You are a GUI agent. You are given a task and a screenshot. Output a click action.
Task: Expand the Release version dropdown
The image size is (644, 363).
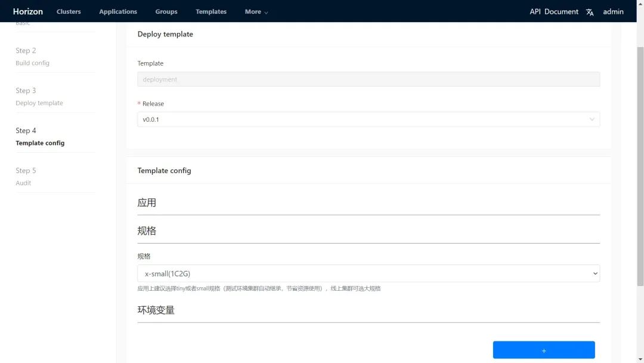pos(368,119)
